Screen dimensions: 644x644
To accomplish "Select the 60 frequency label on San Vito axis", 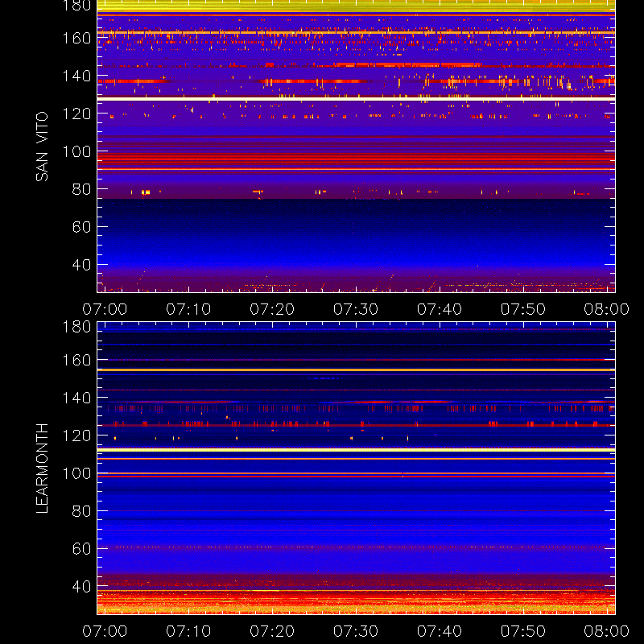I will coord(81,227).
